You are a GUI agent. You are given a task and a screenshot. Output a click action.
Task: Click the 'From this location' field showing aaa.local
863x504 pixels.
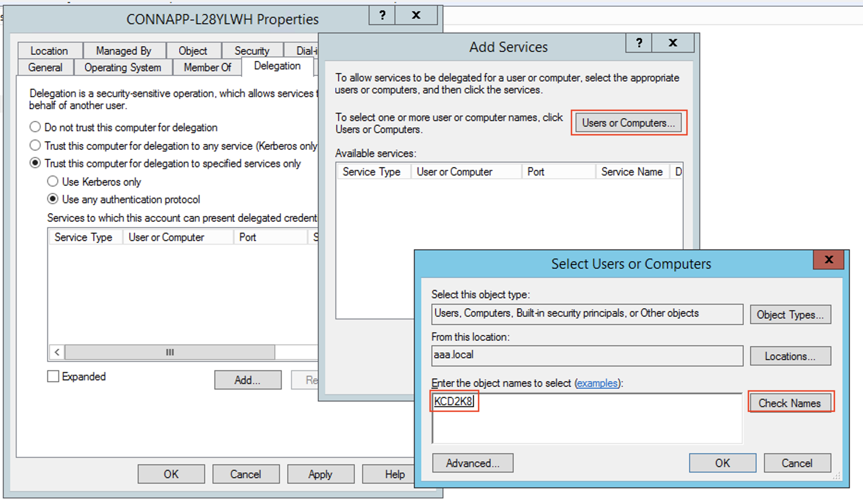pos(587,355)
